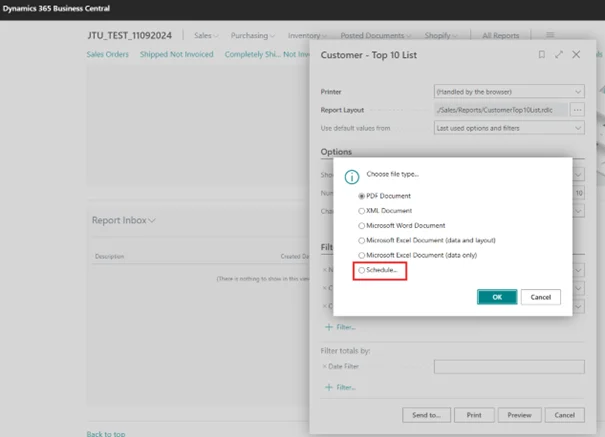Open Shipped Not Invoiced link
605x437 pixels.
coord(176,54)
